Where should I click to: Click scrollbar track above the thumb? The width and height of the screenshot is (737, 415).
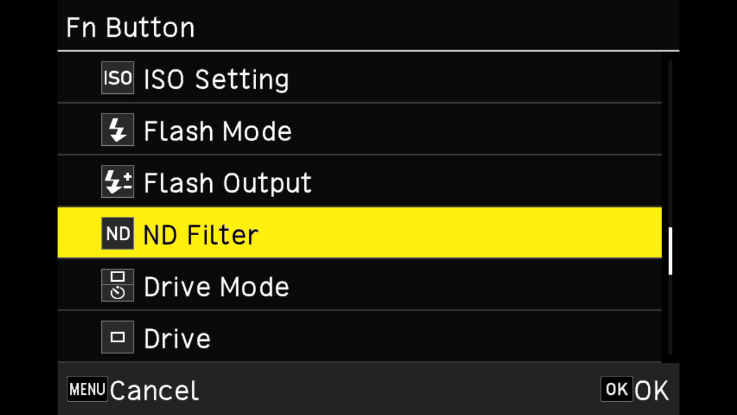coord(670,140)
